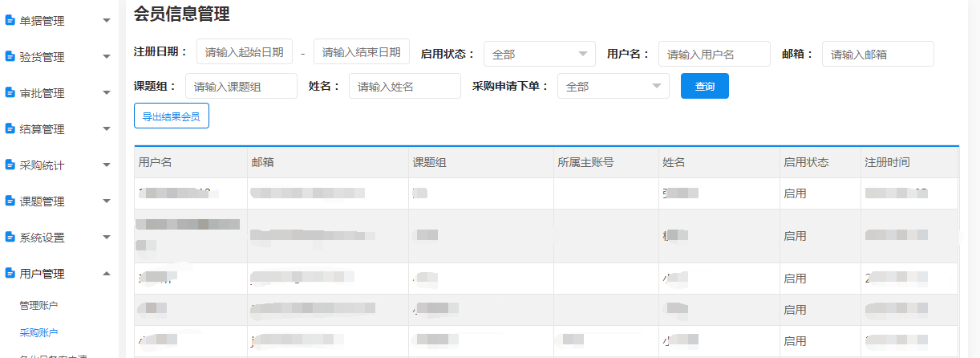Expand the 系统设置 menu arrow

pos(107,238)
